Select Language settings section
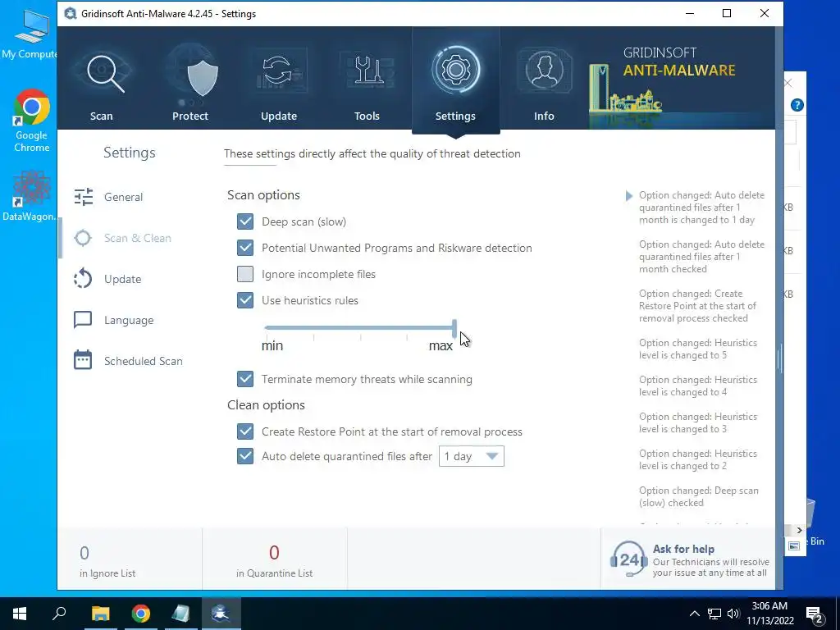This screenshot has width=840, height=630. 129,321
